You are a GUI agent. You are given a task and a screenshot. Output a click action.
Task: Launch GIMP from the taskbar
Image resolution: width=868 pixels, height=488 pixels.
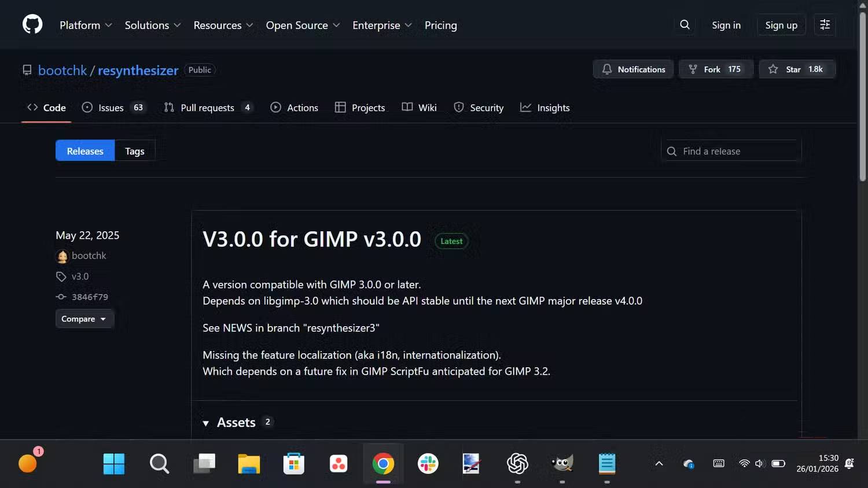pos(561,463)
